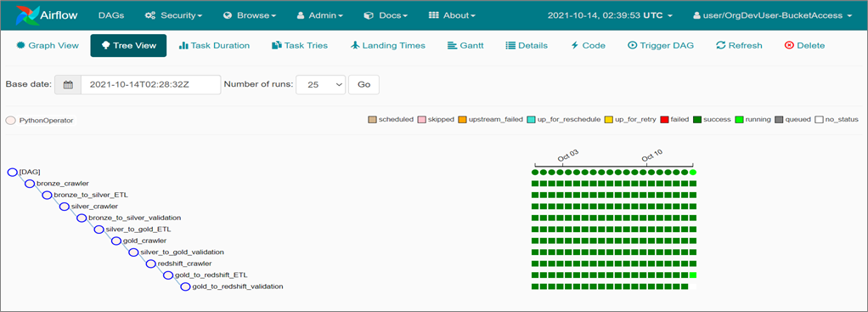Open the Landing Times tab
The height and width of the screenshot is (312, 868).
(x=388, y=45)
